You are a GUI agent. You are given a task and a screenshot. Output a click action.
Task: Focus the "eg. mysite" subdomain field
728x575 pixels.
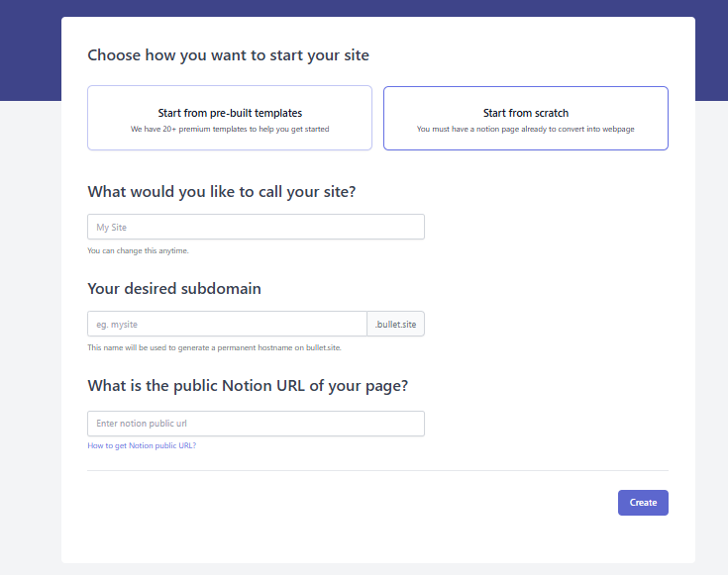tap(227, 324)
